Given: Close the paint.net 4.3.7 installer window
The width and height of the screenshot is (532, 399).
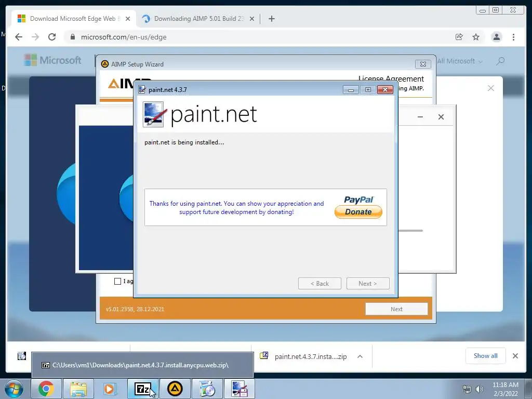Looking at the screenshot, I should (x=385, y=90).
